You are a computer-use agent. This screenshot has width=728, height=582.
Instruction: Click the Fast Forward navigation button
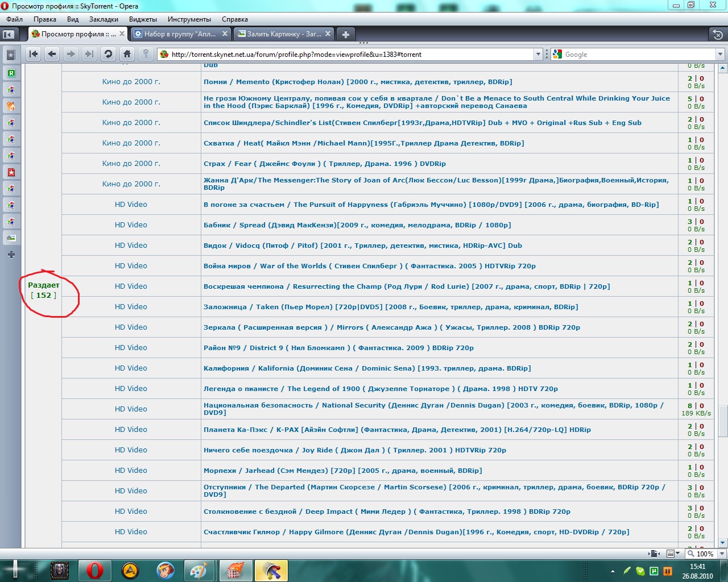(89, 54)
